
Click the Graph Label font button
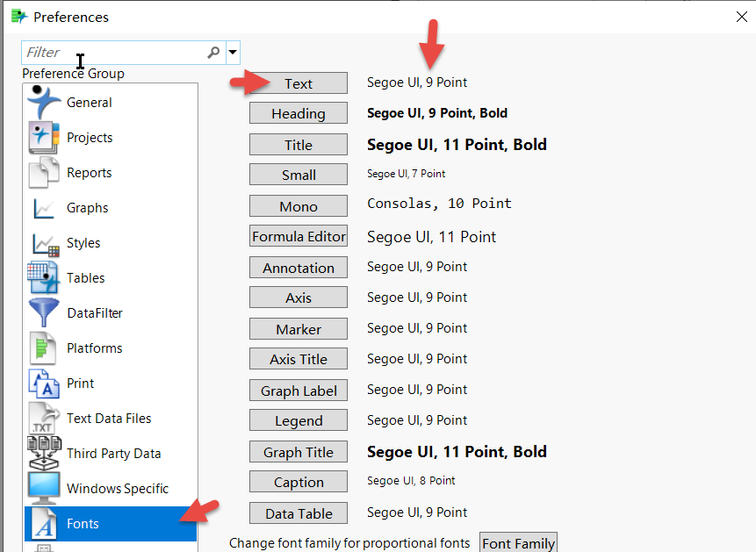[x=299, y=391]
